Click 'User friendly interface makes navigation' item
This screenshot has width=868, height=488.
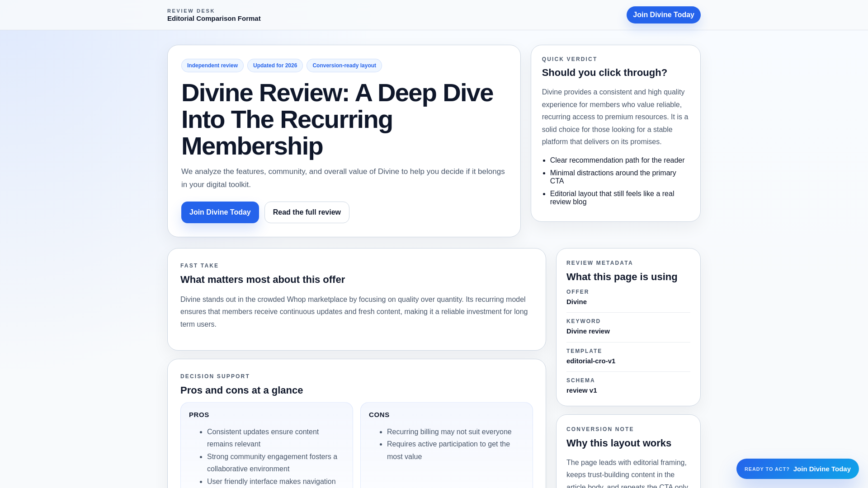pos(271,482)
